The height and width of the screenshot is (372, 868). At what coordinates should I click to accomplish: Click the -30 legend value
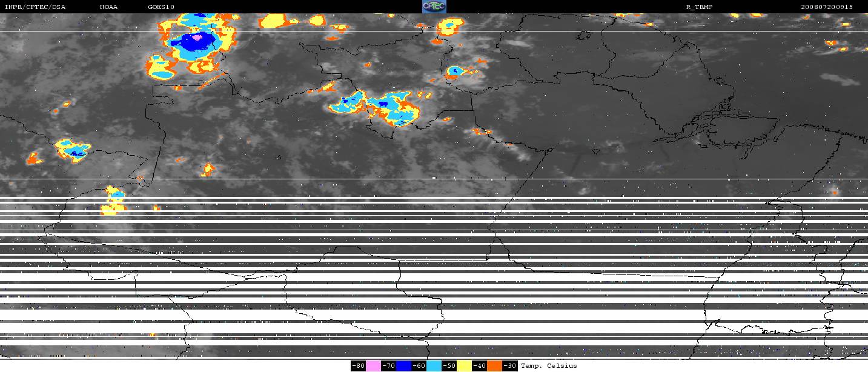(510, 366)
